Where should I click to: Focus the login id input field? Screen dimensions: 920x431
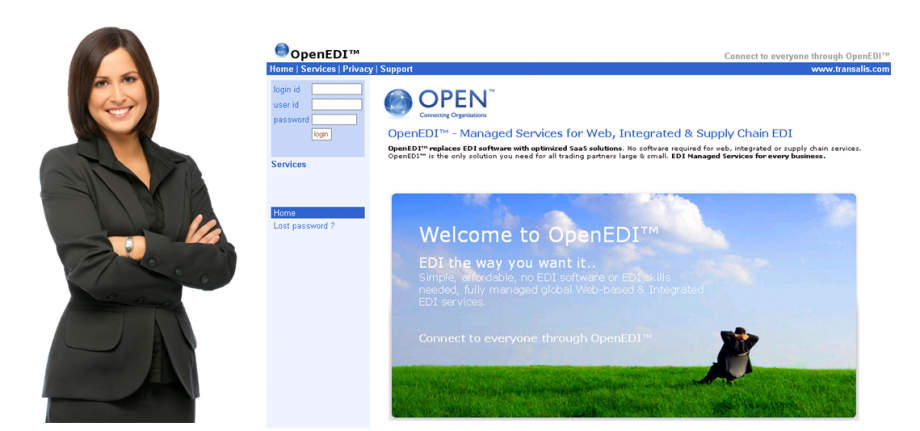pyautogui.click(x=337, y=89)
